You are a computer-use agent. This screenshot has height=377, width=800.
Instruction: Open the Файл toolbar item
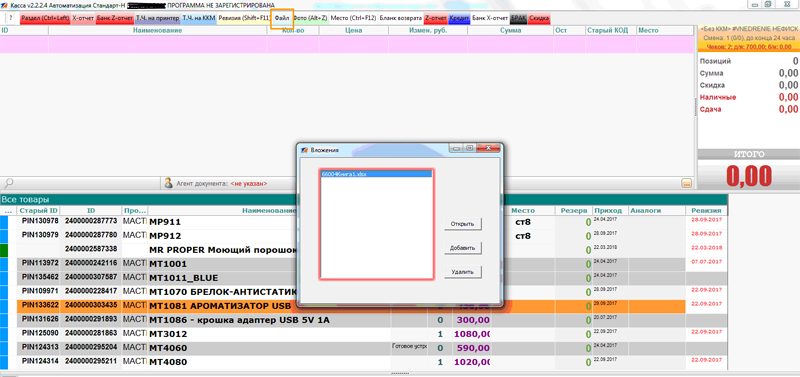click(x=282, y=18)
